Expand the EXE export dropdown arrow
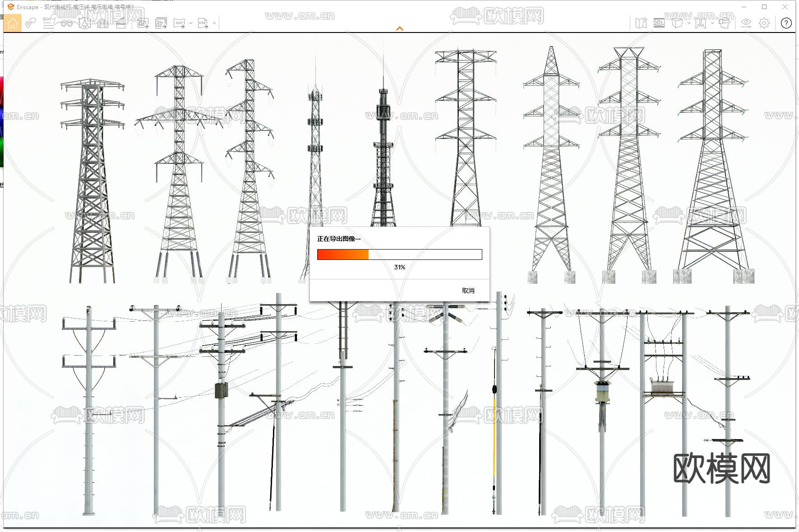Screen dimensions: 799x532 (x=214, y=23)
